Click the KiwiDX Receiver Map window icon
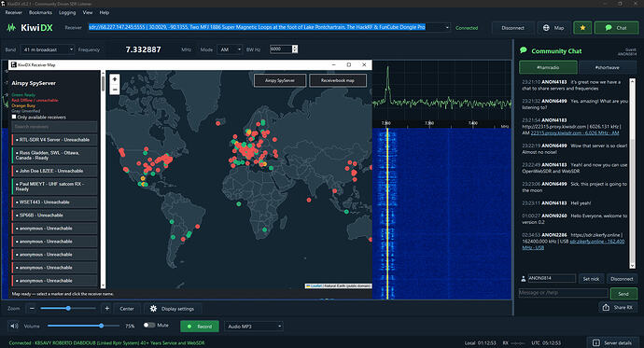Viewport: 644px width, 348px height. [x=14, y=64]
